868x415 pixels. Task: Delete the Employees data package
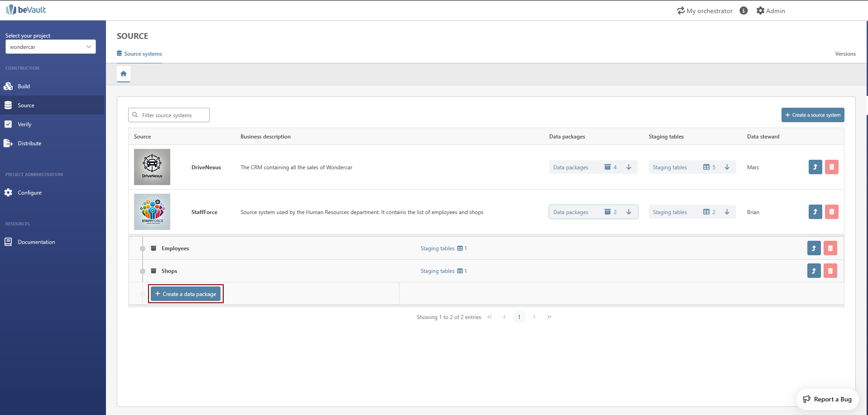(x=830, y=248)
